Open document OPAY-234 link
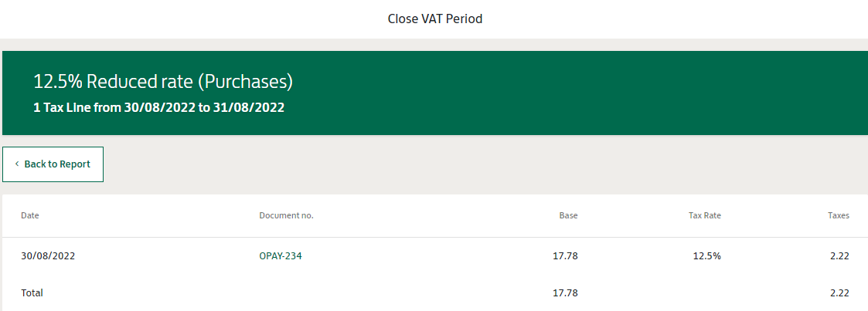 point(281,256)
